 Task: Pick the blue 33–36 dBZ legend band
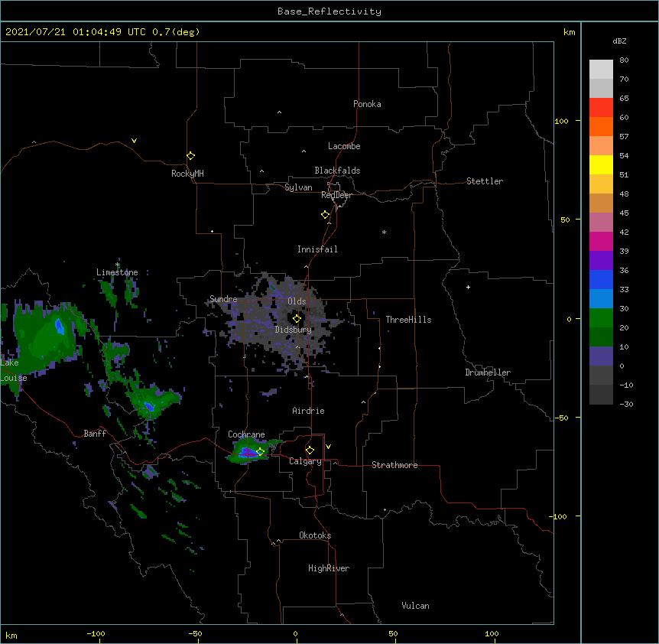click(x=601, y=279)
